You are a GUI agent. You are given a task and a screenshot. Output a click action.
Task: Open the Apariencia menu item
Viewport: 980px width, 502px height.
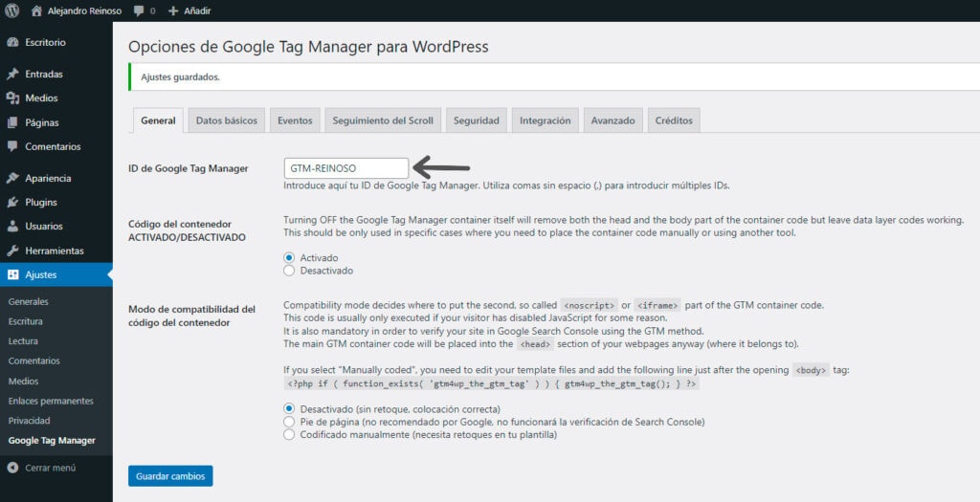point(48,178)
